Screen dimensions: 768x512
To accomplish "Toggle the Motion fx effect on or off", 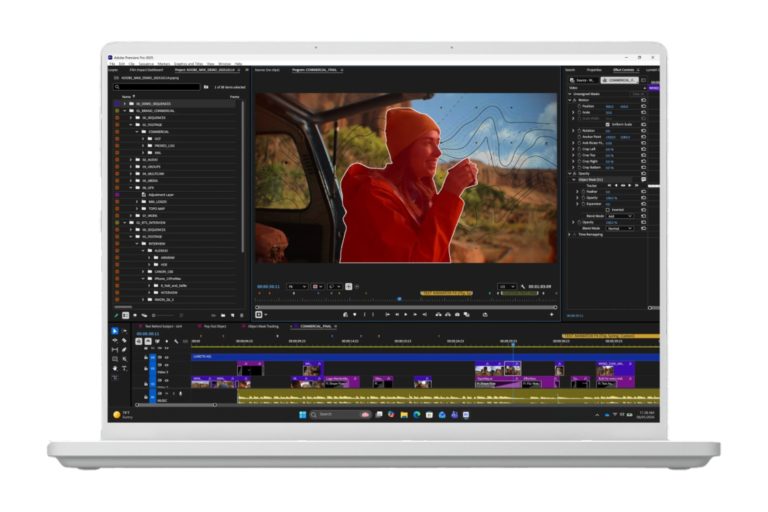I will point(575,100).
